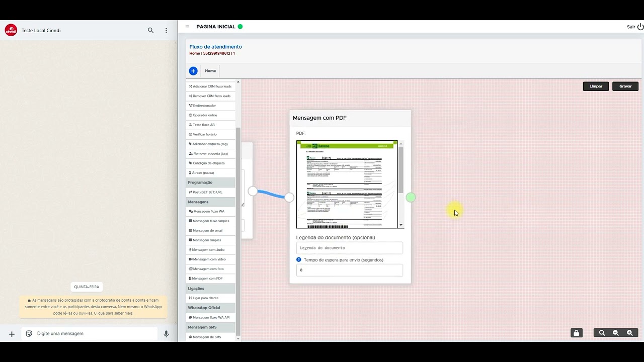Select 'Adicionar CRM fluxo leads' block
Screen dimensions: 644x362
coord(210,86)
